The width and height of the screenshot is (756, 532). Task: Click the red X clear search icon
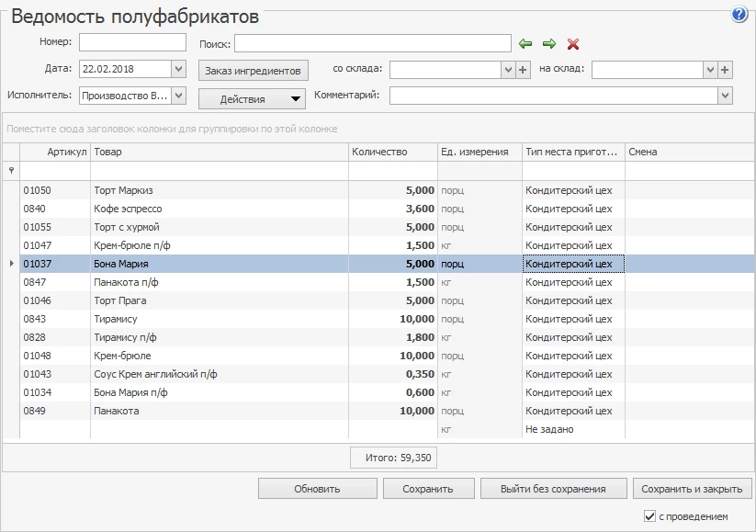(573, 43)
